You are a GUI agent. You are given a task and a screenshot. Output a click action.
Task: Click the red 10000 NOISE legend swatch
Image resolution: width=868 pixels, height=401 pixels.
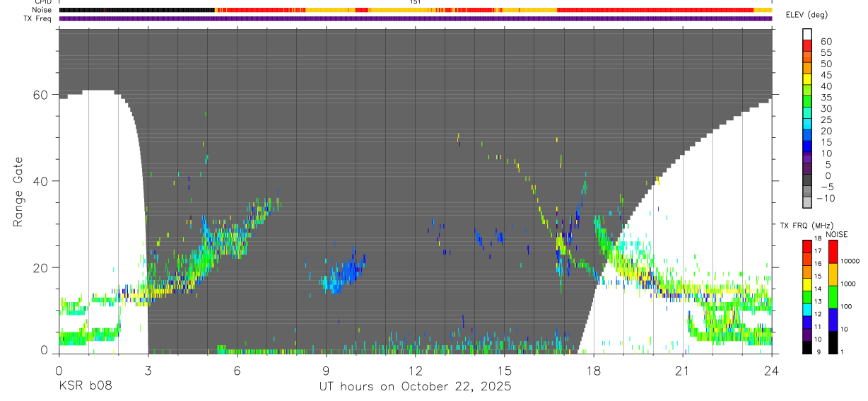tap(833, 251)
